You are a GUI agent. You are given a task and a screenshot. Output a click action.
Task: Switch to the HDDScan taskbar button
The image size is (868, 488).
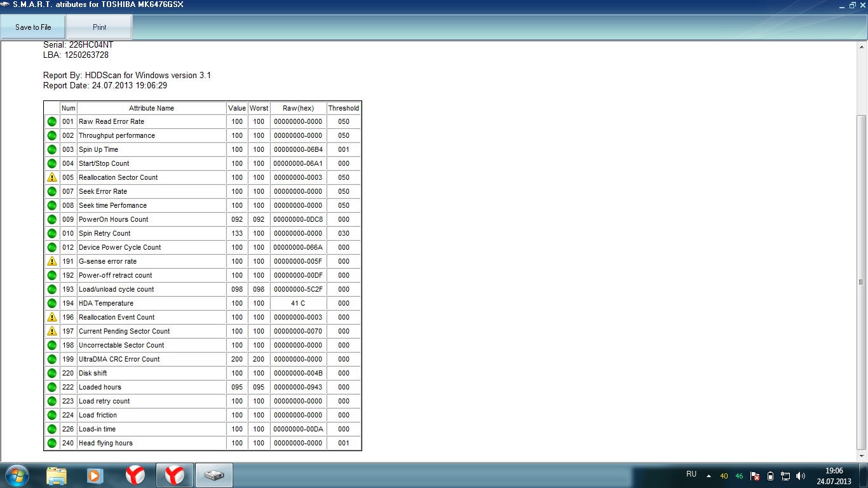click(x=214, y=475)
